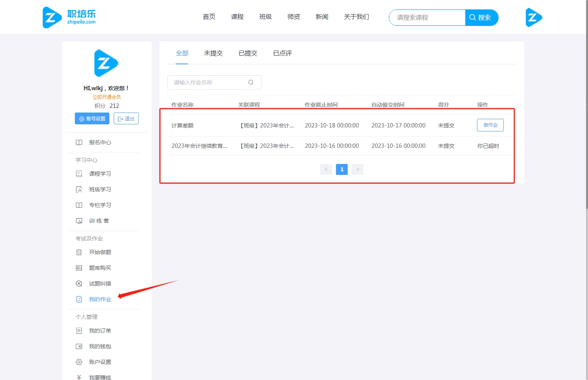Click the 训练营 icon in sidebar

coord(79,221)
